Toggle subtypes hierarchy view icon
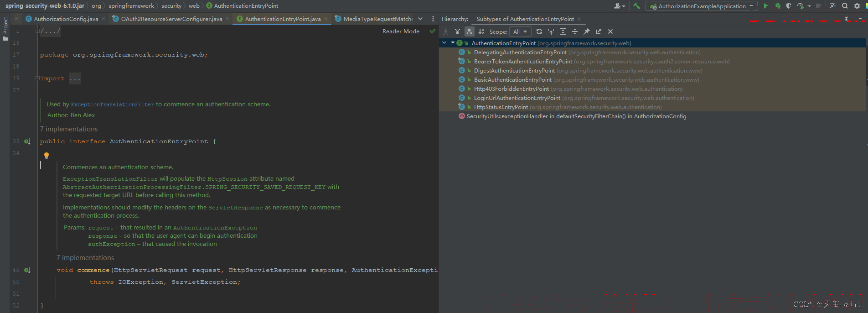 click(x=469, y=31)
